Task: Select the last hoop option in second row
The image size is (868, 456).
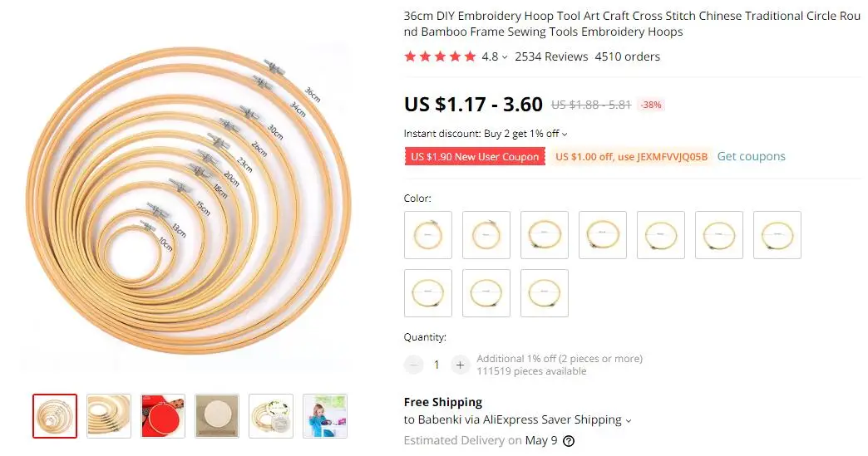Action: [544, 293]
